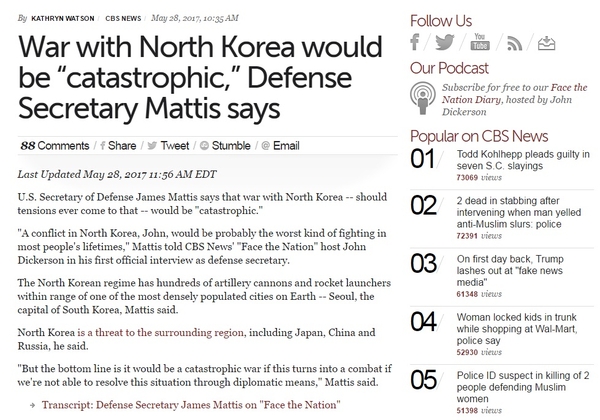
Task: Share the article via Share link
Action: point(122,146)
